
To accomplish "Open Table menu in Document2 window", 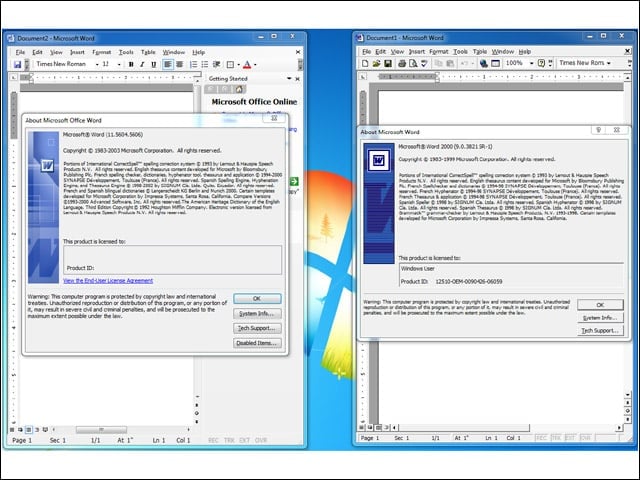I will click(148, 52).
